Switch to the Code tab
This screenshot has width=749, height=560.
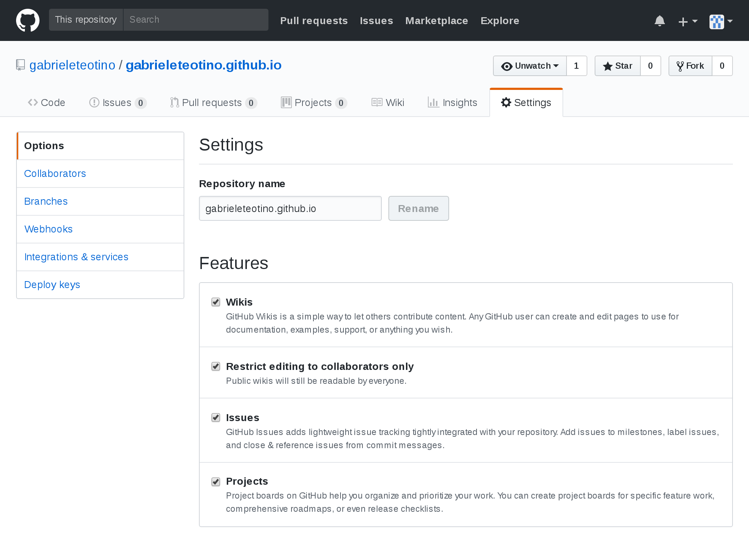point(46,103)
